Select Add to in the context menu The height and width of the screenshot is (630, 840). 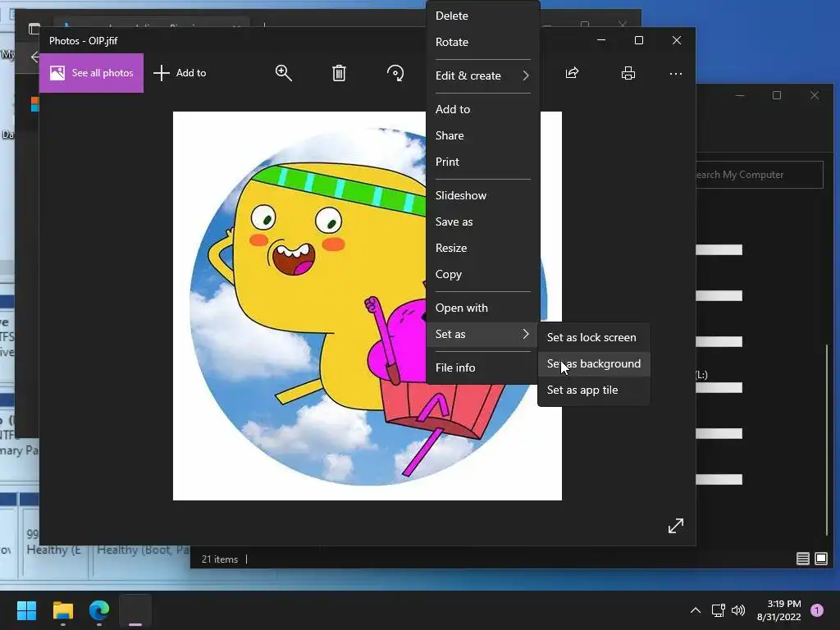coord(482,109)
